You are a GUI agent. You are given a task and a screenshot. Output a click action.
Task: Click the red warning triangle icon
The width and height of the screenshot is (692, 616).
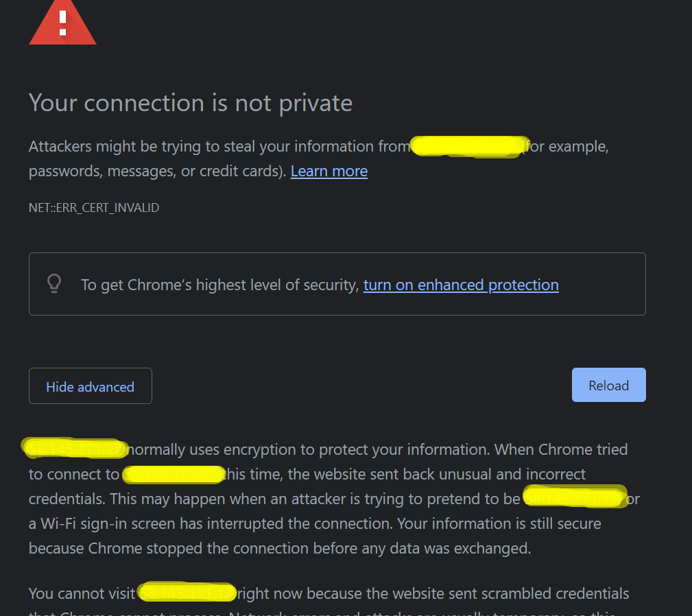(x=62, y=24)
